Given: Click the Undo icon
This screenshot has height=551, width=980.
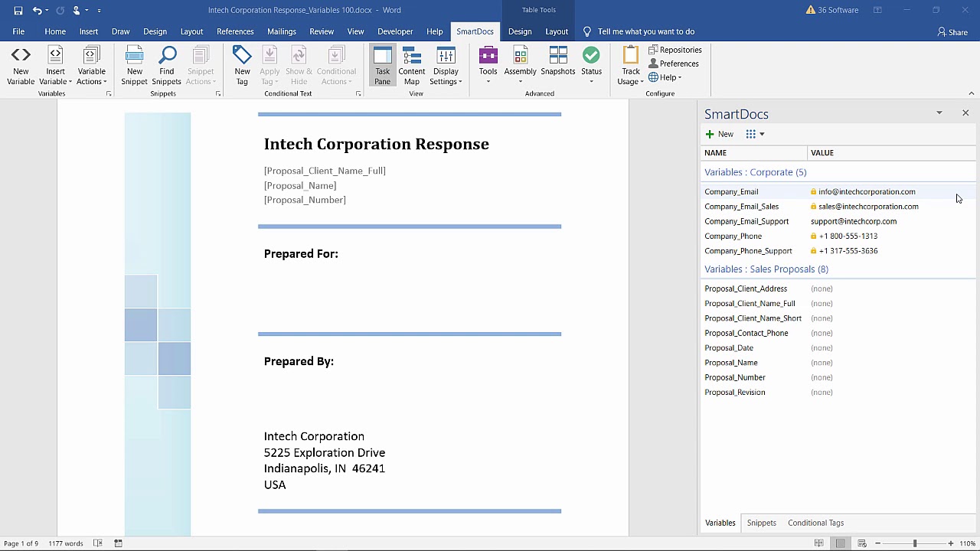Looking at the screenshot, I should 37,10.
